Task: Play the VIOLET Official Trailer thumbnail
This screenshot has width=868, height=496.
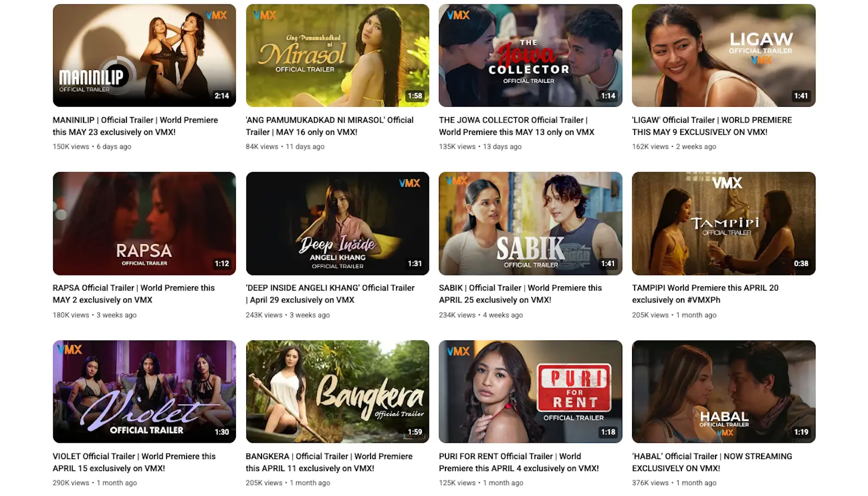Action: point(144,391)
